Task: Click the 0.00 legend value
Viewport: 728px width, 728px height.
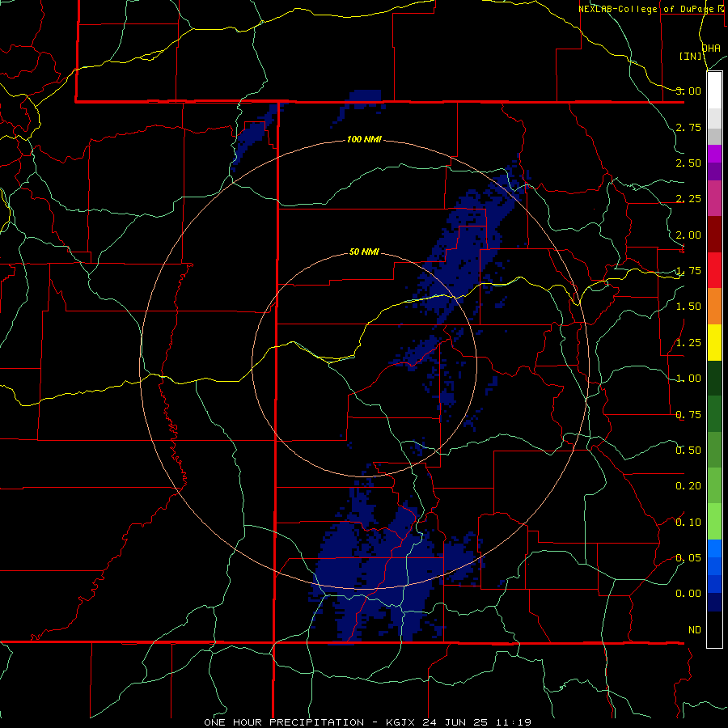Action: click(x=688, y=594)
